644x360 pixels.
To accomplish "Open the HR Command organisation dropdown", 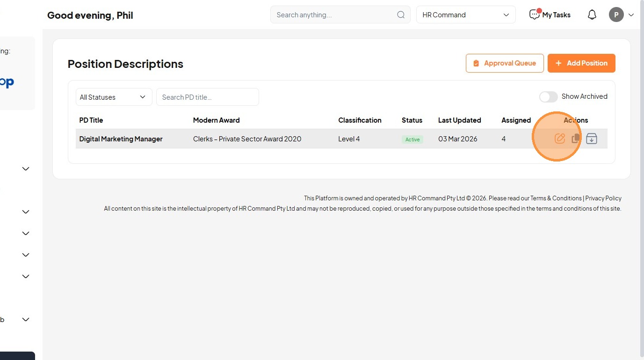I will click(465, 15).
